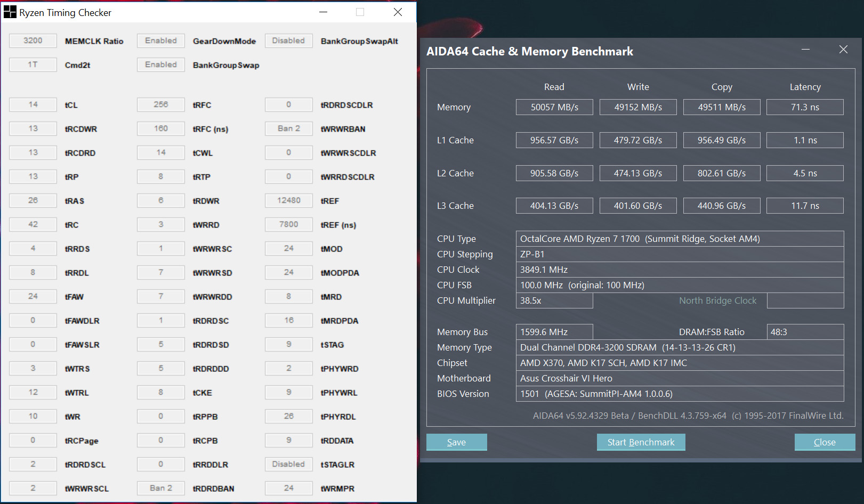864x504 pixels.
Task: Select the MEMCLK Ratio value 3200
Action: 33,40
